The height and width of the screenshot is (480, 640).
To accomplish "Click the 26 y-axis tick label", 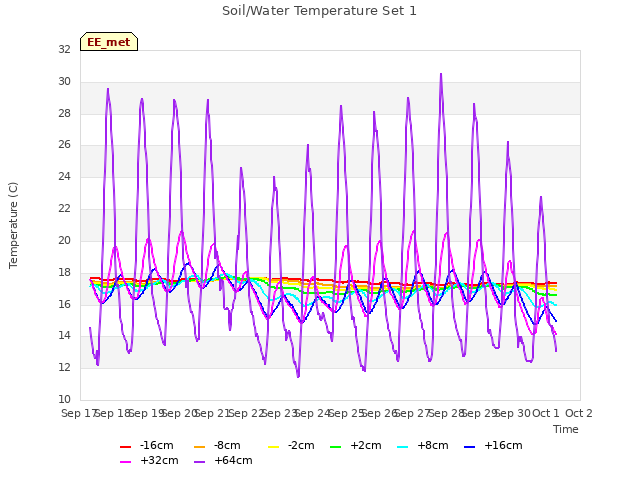I will [x=64, y=144].
